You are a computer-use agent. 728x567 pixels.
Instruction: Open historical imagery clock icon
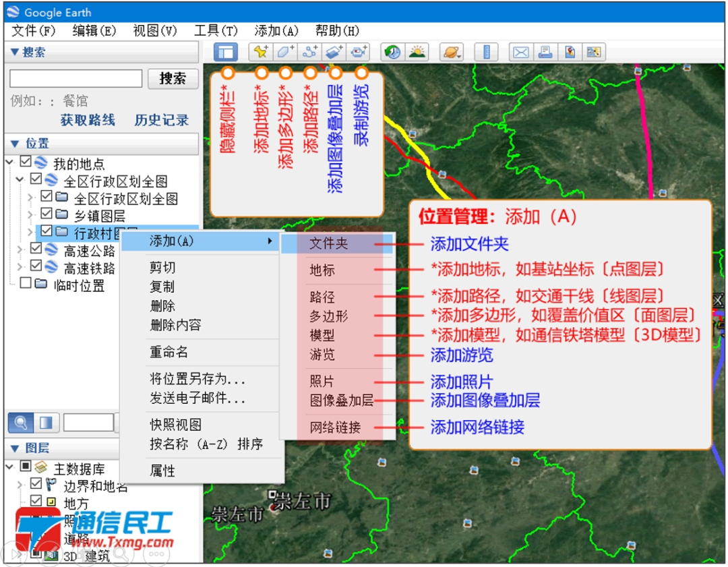392,52
